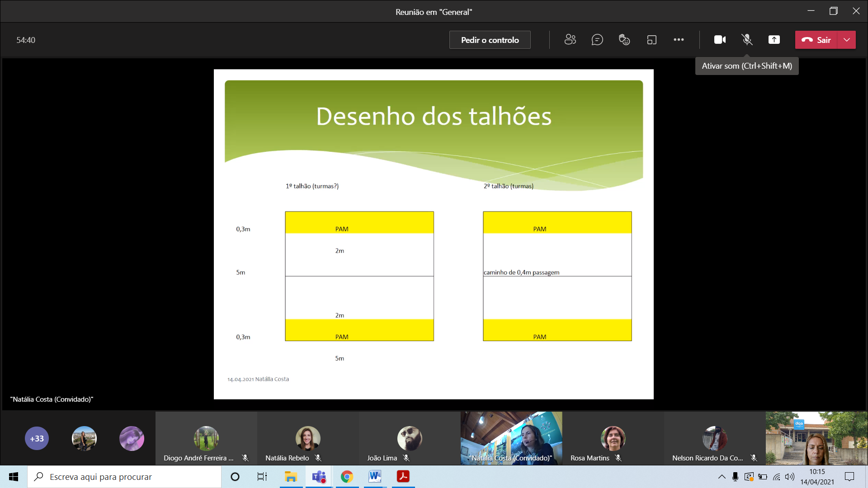Open the Windows notification center
Screen dimensions: 868x488
click(x=849, y=477)
